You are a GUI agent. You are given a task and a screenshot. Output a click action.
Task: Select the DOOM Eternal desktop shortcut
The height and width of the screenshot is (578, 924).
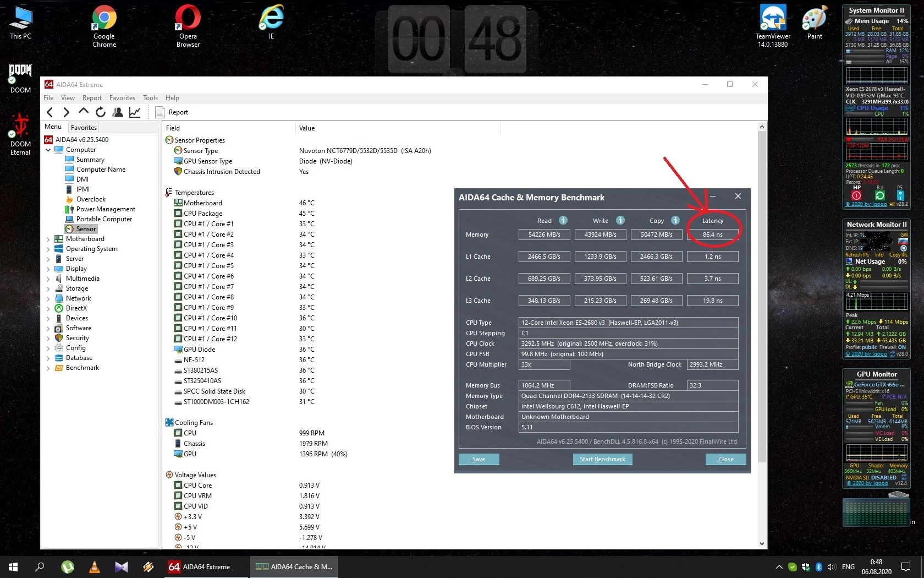coord(21,135)
